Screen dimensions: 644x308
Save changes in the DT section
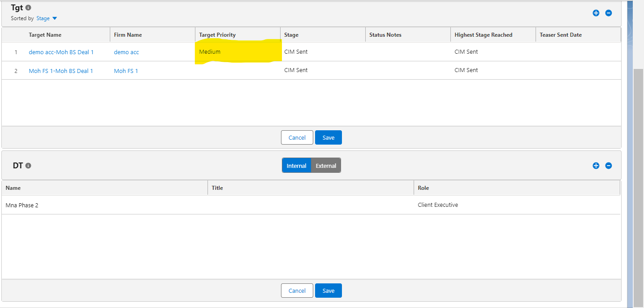click(x=328, y=291)
